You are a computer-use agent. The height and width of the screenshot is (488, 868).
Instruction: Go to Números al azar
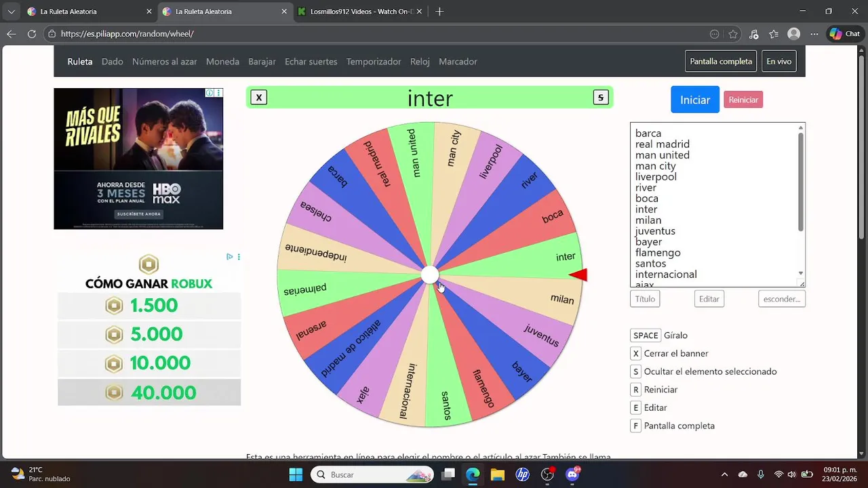pyautogui.click(x=165, y=61)
